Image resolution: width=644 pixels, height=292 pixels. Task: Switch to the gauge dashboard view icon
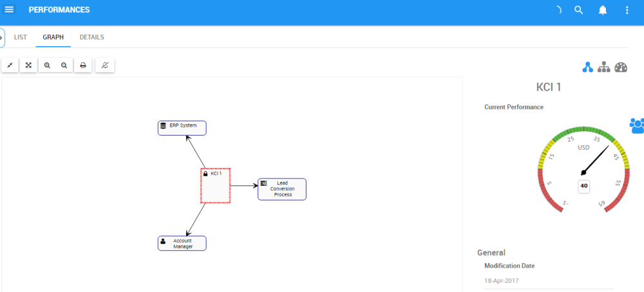click(x=621, y=68)
